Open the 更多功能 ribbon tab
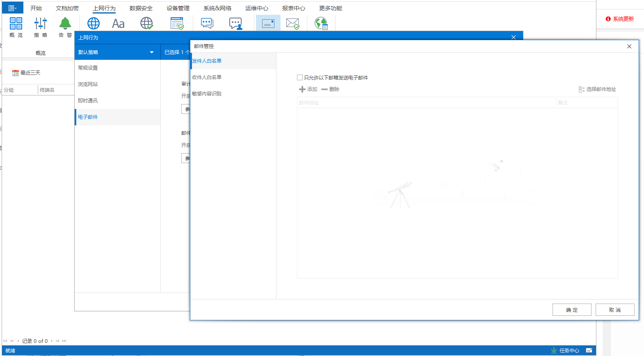Viewport: 644px width, 356px height. [x=331, y=8]
